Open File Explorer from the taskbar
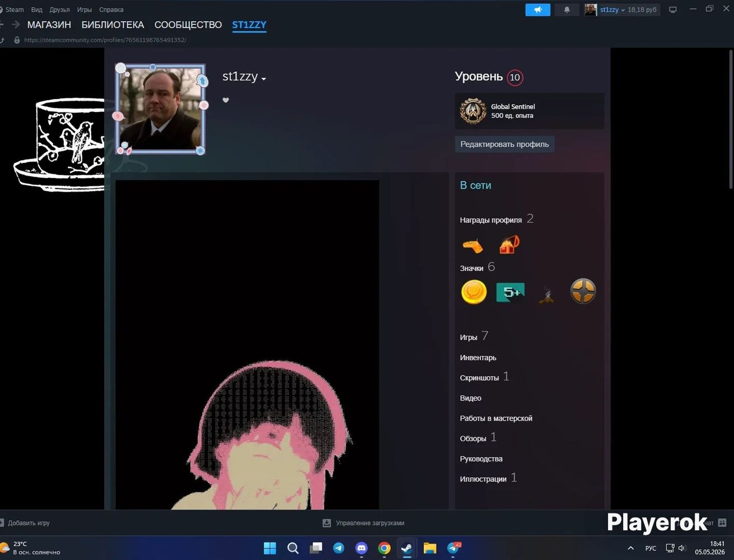This screenshot has height=560, width=734. (x=430, y=548)
